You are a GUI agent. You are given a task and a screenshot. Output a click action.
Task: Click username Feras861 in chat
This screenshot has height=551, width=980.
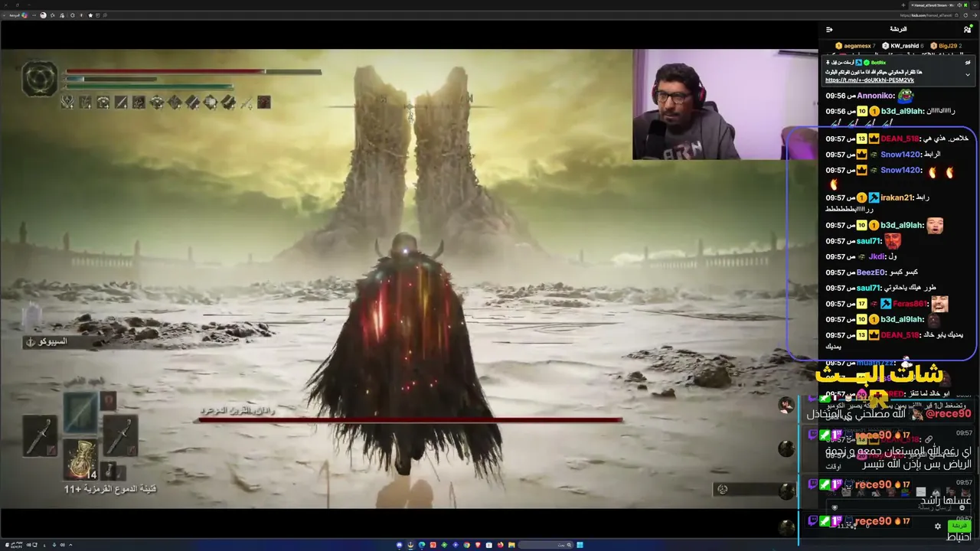click(910, 304)
